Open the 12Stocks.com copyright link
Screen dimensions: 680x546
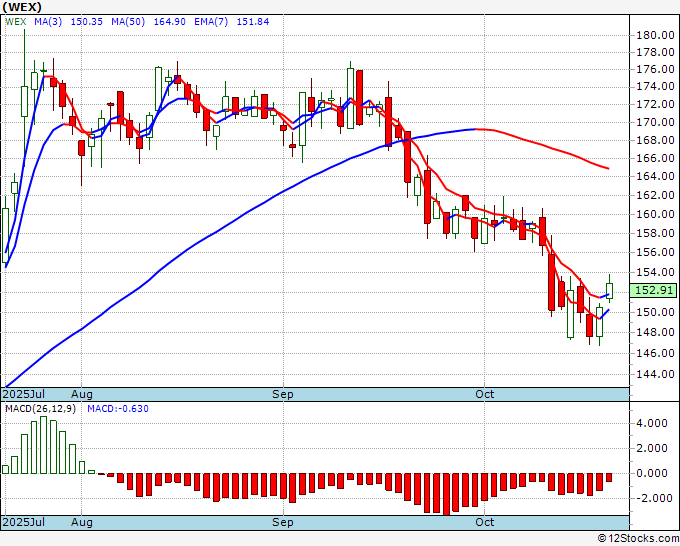638,538
